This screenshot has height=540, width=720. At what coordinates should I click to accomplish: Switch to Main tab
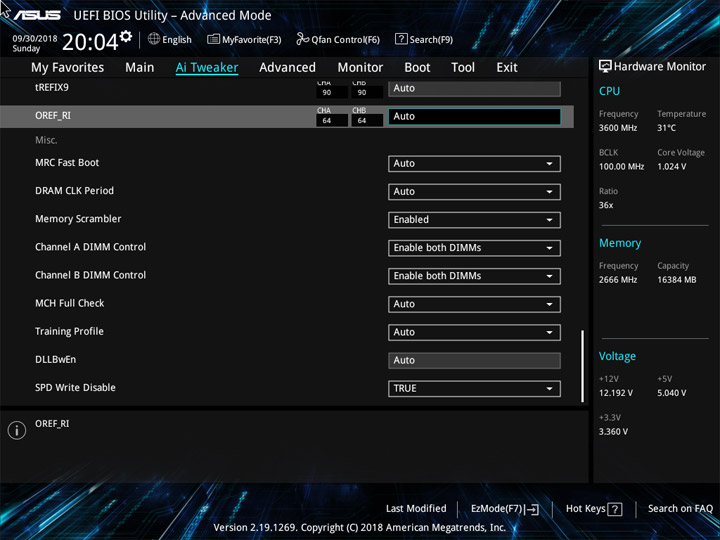click(140, 68)
